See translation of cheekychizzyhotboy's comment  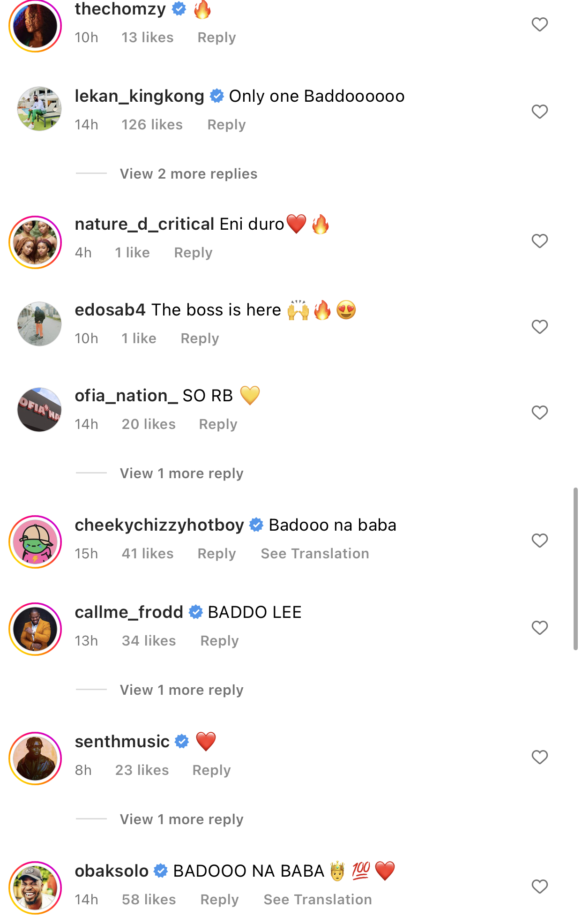point(315,554)
